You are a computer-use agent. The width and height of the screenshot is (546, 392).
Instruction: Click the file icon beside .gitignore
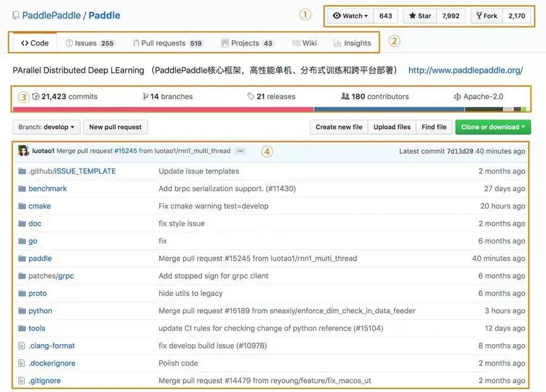click(22, 380)
